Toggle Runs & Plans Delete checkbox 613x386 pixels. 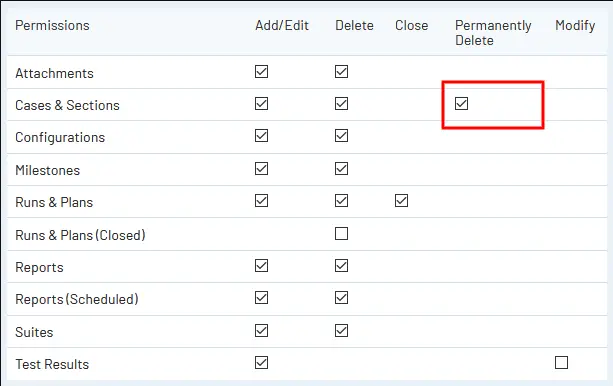pos(341,201)
